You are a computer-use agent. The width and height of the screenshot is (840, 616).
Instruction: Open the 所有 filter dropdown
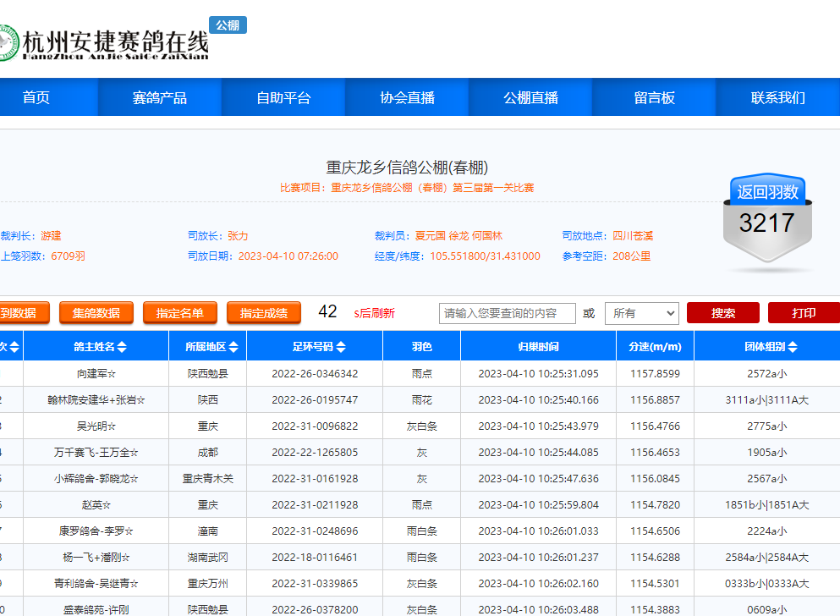(641, 313)
